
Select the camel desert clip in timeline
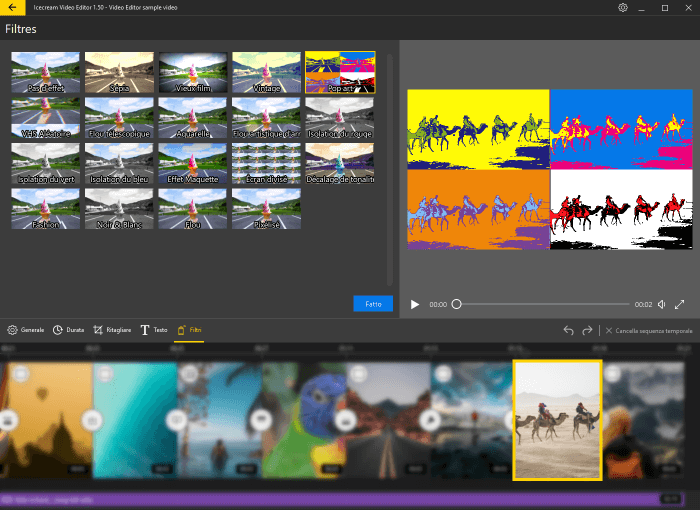point(558,420)
